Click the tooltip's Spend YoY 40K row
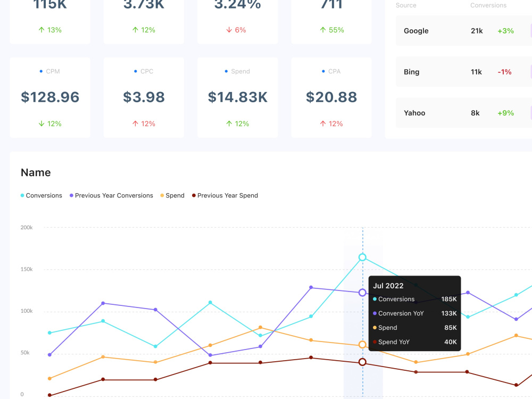The height and width of the screenshot is (399, 532). tap(414, 342)
